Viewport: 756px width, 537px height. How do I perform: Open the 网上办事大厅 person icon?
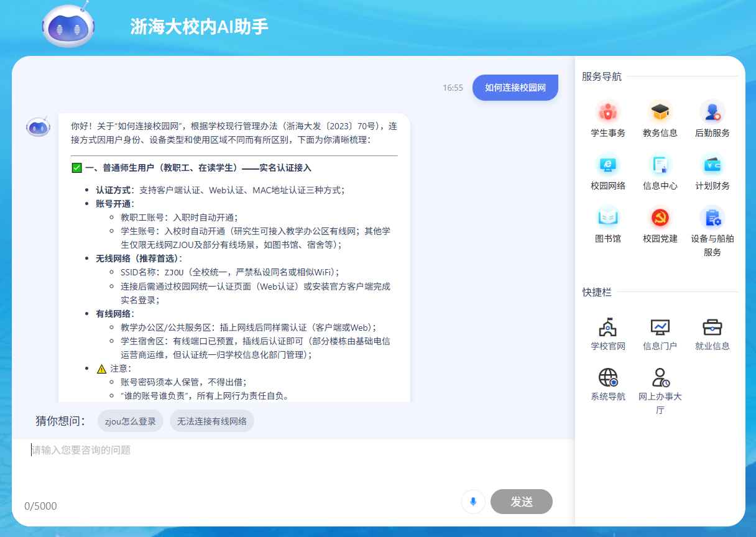(660, 377)
